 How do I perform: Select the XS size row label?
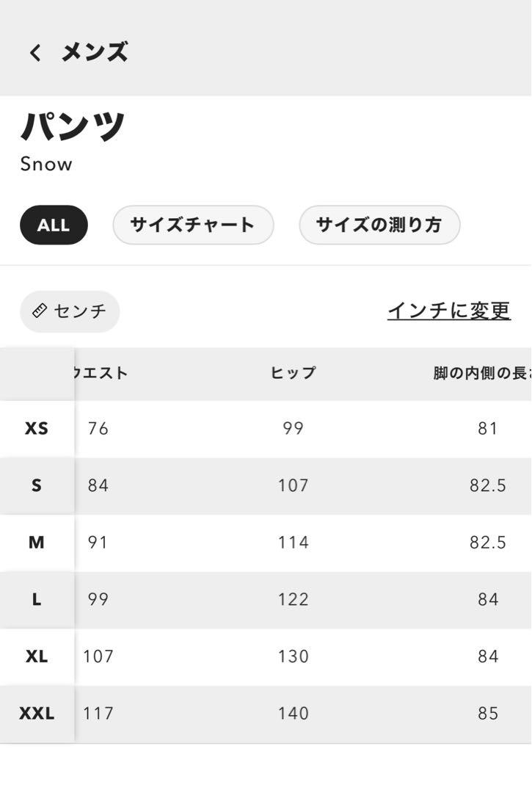pos(37,429)
